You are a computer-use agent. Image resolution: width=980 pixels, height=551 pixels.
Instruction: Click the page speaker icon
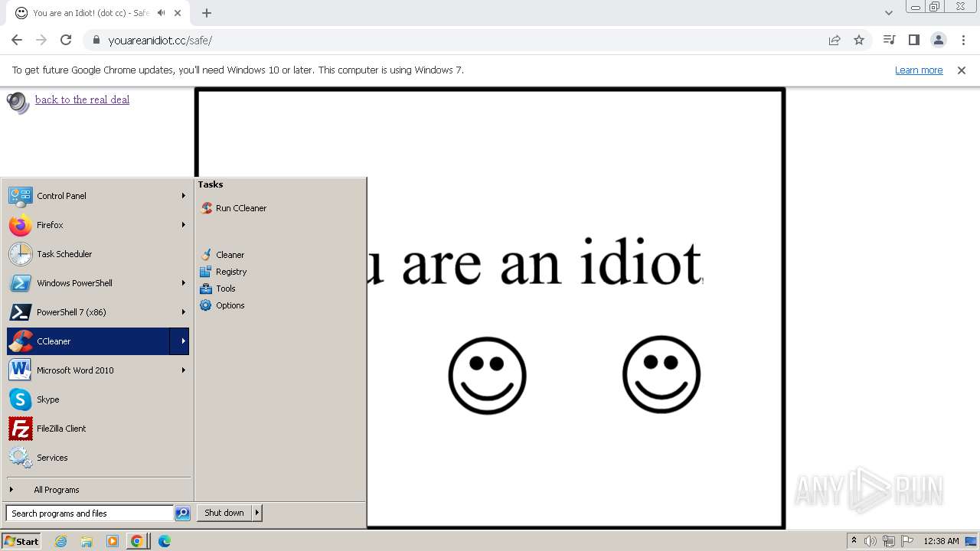tap(18, 102)
